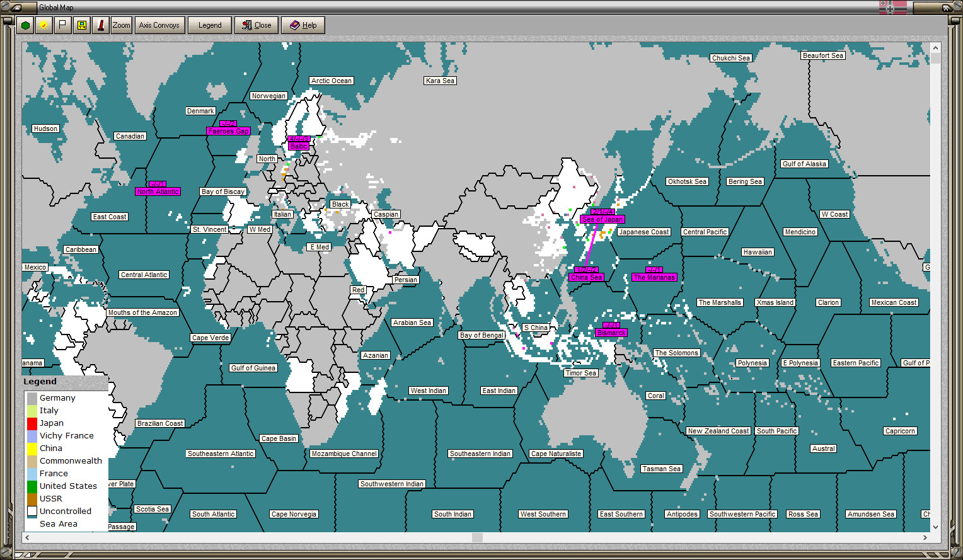Click the Arctic Ocean sea label
The image size is (963, 560).
point(332,81)
